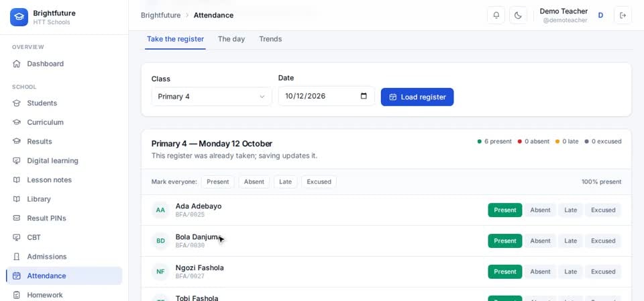This screenshot has height=301, width=644.
Task: Click the Digital learning monitor icon
Action: click(16, 161)
